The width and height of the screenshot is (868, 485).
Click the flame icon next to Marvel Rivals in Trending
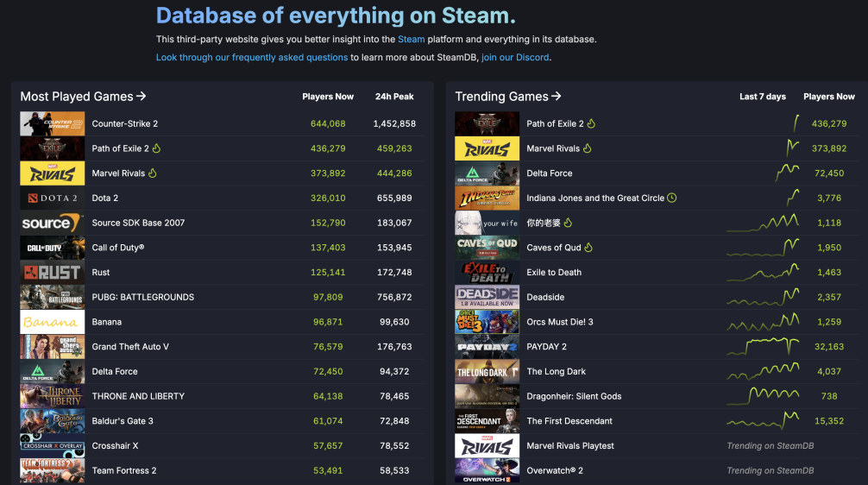click(x=588, y=148)
